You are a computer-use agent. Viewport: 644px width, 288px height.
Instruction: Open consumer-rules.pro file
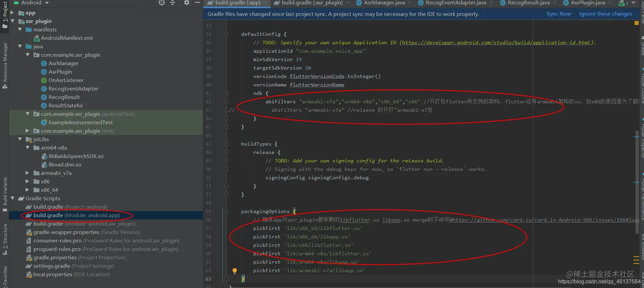tap(102, 241)
